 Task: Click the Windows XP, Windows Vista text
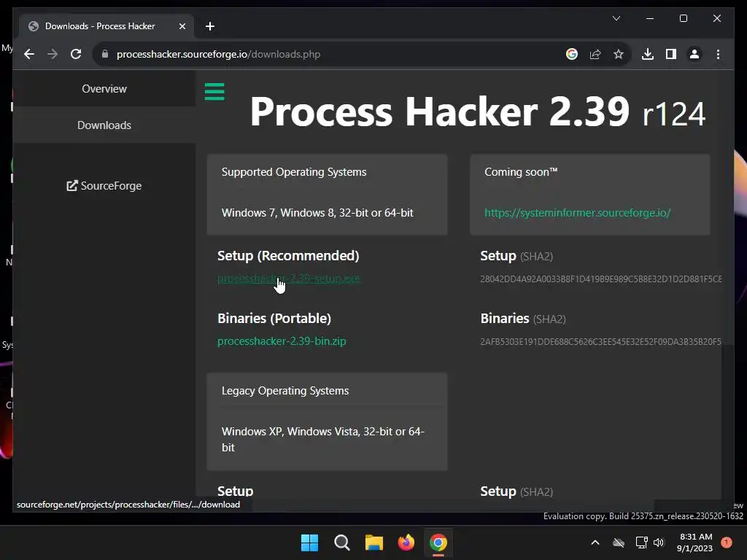[323, 439]
